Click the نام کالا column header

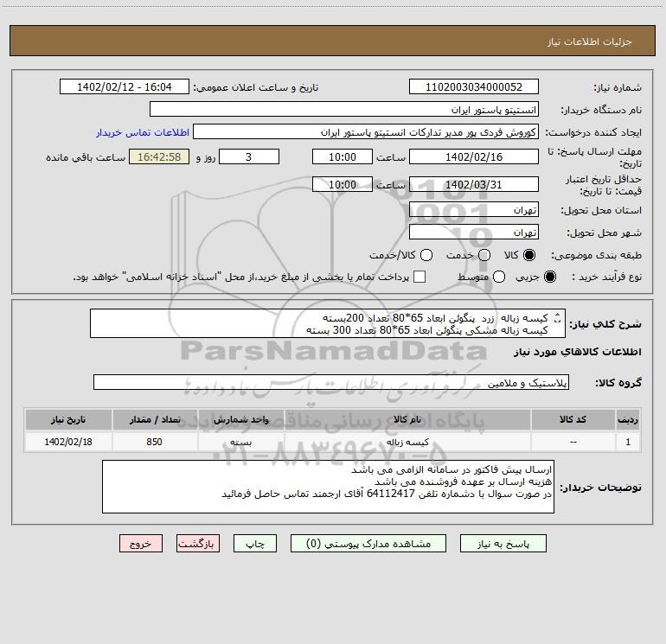(x=407, y=419)
